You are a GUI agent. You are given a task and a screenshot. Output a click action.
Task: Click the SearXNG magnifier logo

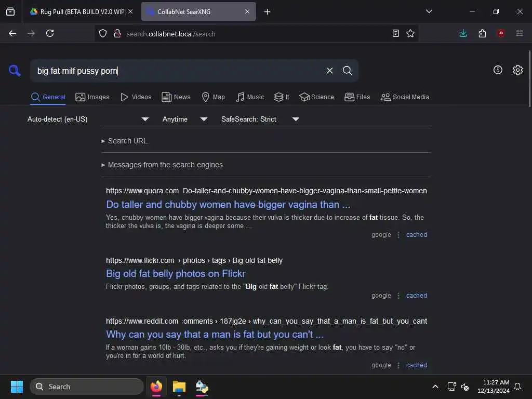15,71
